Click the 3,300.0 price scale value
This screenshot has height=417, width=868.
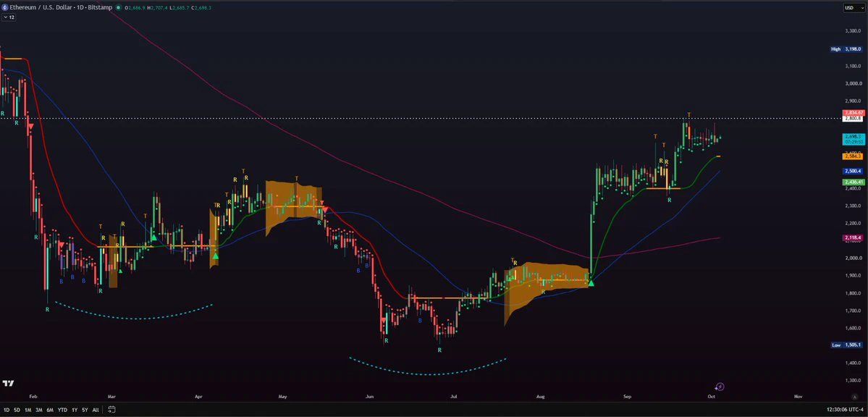pyautogui.click(x=853, y=31)
